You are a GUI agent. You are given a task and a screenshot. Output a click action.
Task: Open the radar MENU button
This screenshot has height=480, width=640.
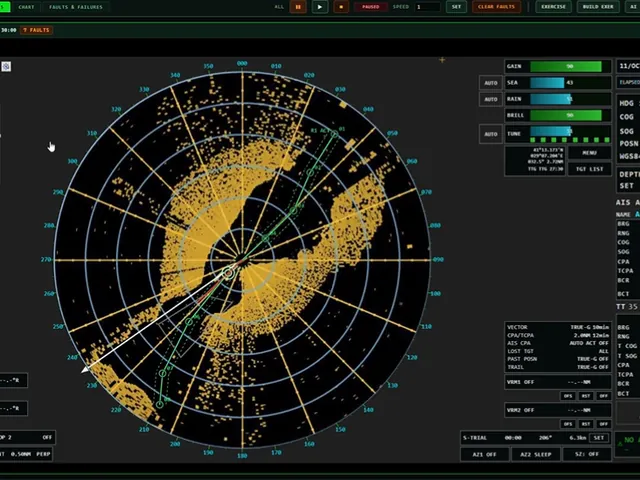589,153
